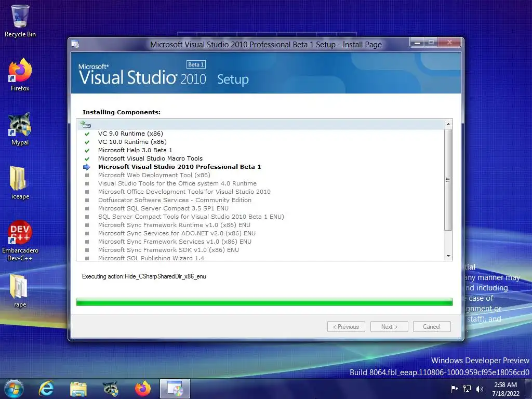Click the install icon at list top
Screen dimensions: 532x399
coord(86,125)
